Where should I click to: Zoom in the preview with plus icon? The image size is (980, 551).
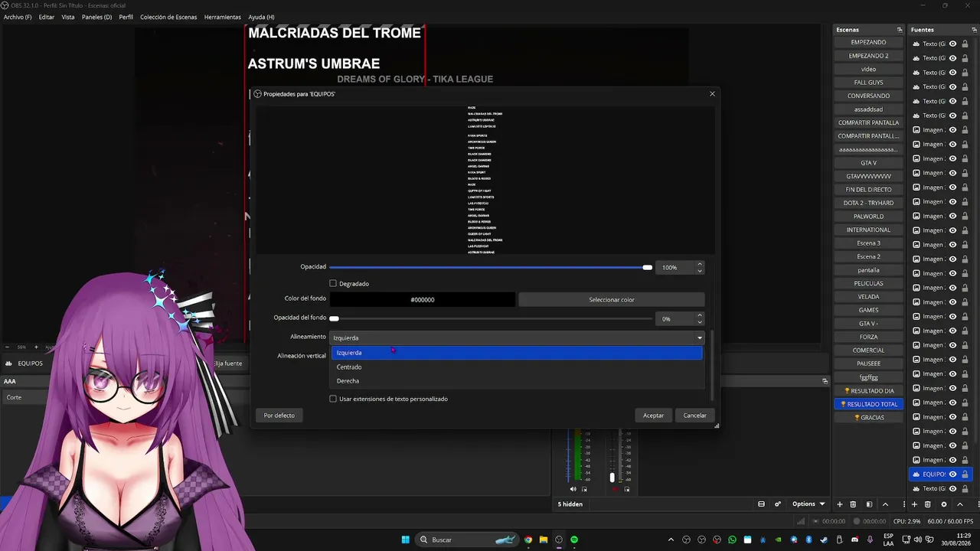pyautogui.click(x=36, y=347)
